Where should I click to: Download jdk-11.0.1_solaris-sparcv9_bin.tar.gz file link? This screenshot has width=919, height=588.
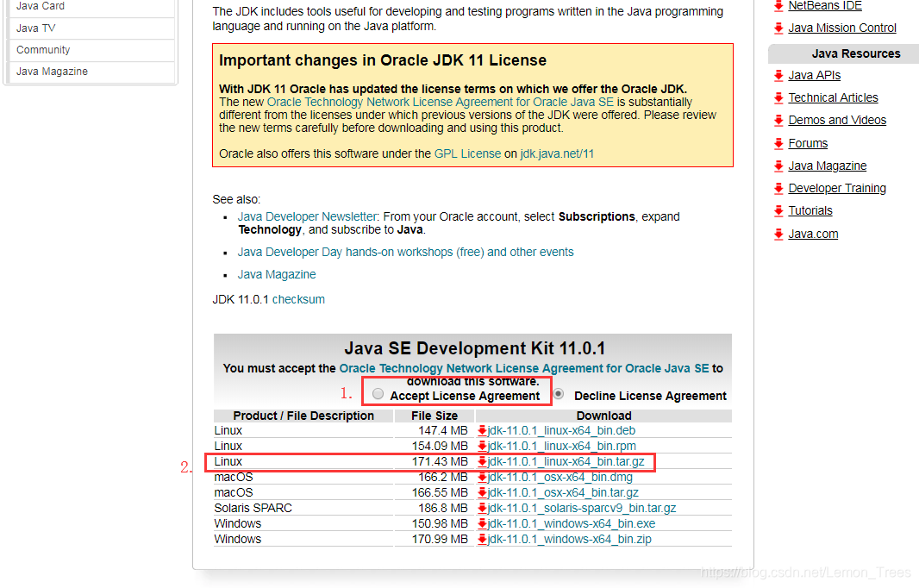pos(582,509)
